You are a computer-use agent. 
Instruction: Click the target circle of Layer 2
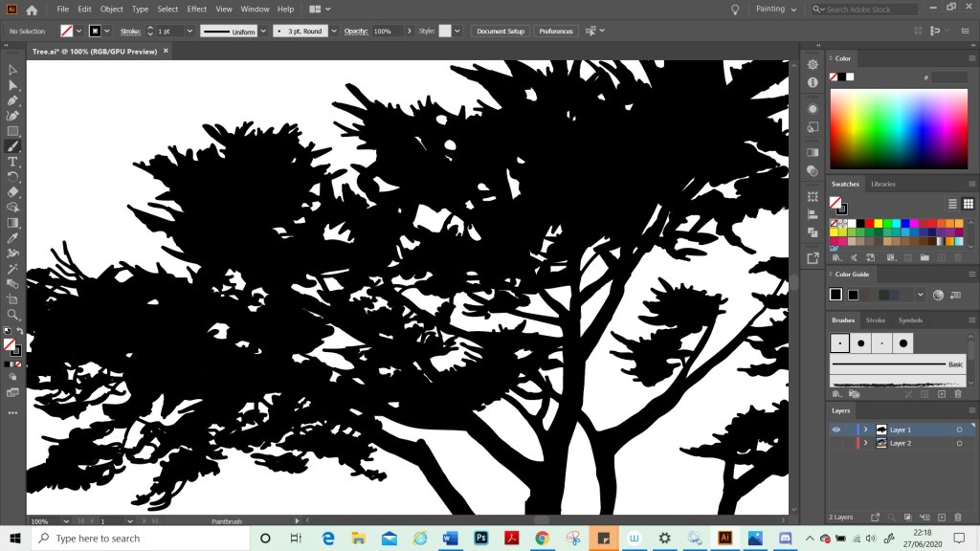[959, 444]
